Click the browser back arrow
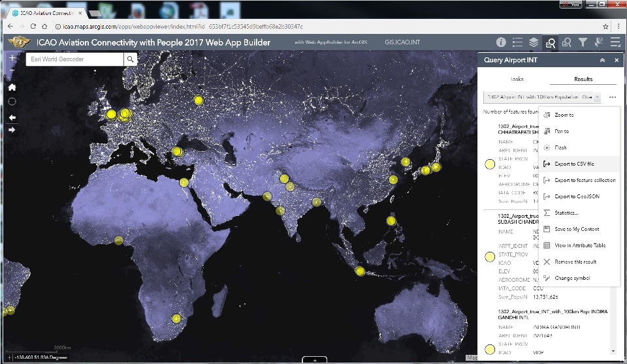 [10, 26]
